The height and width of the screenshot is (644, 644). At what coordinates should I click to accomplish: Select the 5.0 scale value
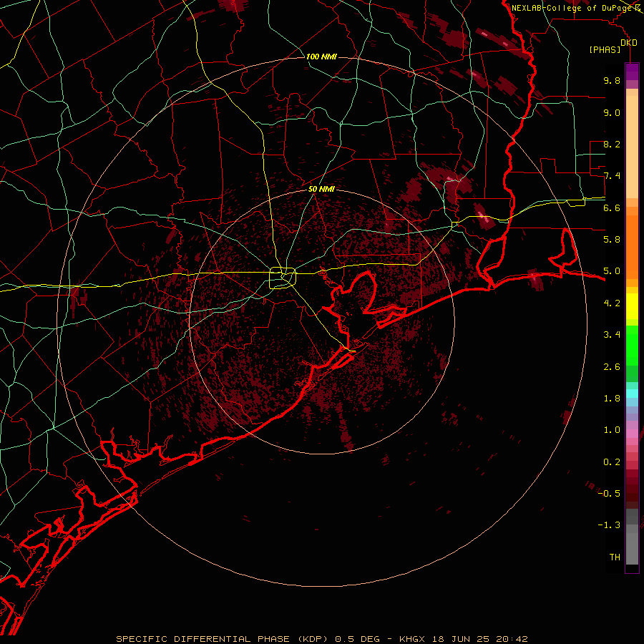point(612,271)
